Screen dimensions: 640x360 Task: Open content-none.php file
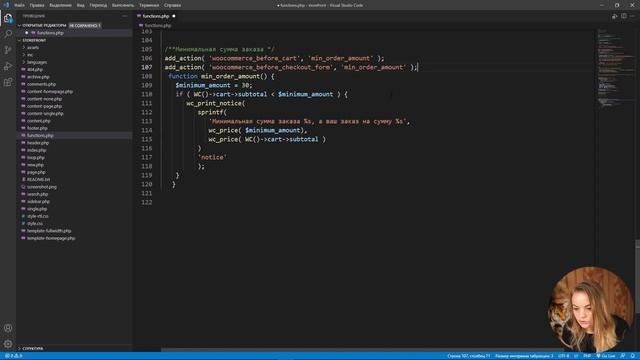44,99
